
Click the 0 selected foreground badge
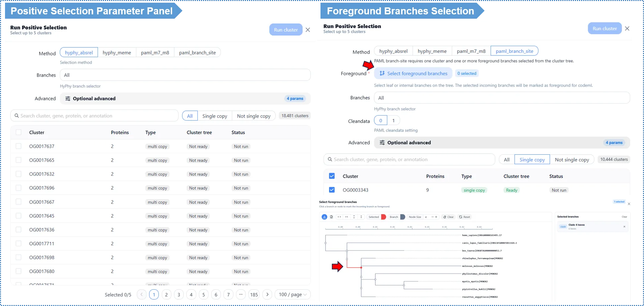(x=467, y=73)
